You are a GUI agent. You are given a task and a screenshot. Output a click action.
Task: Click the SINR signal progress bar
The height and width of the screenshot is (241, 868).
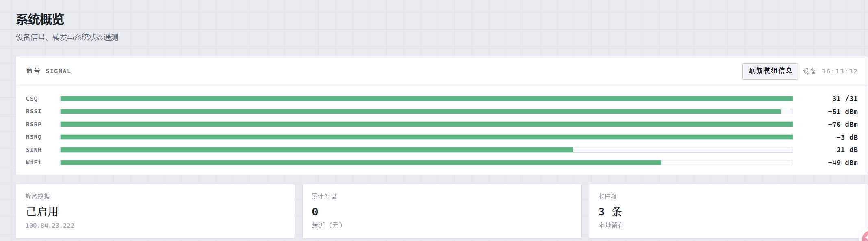click(x=427, y=150)
